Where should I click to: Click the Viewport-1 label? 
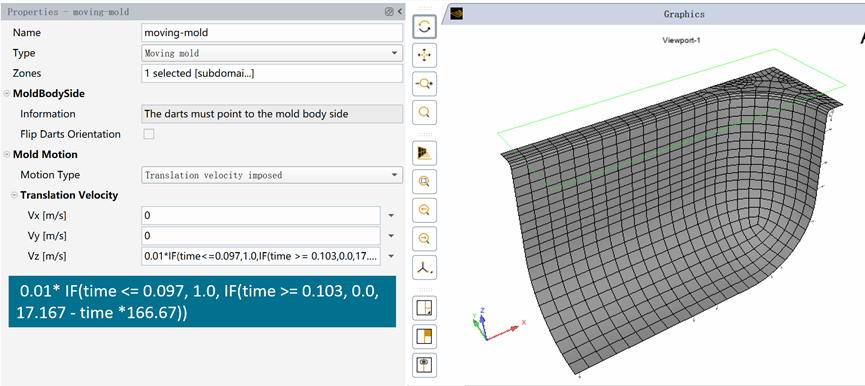(x=681, y=40)
